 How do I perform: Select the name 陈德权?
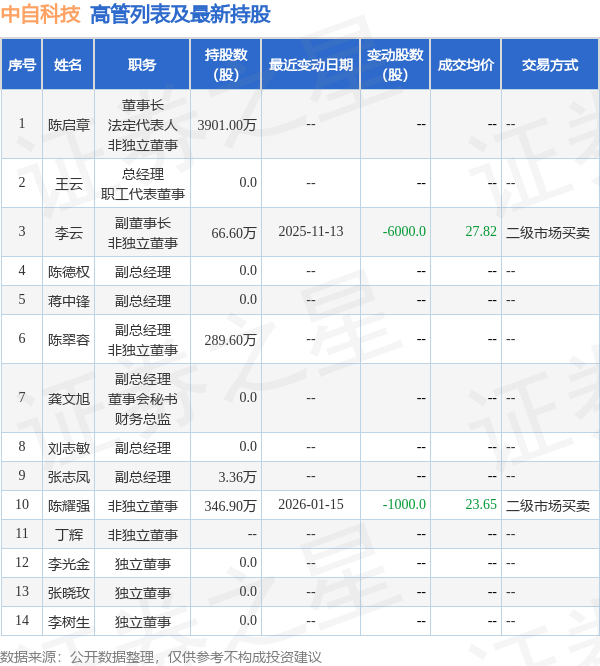pyautogui.click(x=69, y=271)
